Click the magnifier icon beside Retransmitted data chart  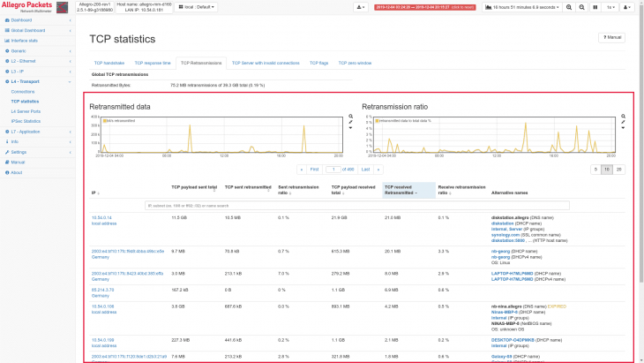click(x=350, y=117)
